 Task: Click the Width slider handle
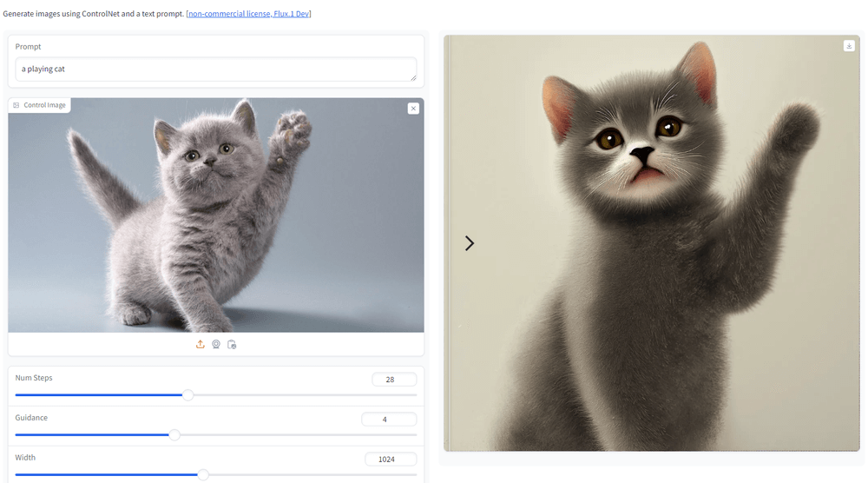point(203,474)
